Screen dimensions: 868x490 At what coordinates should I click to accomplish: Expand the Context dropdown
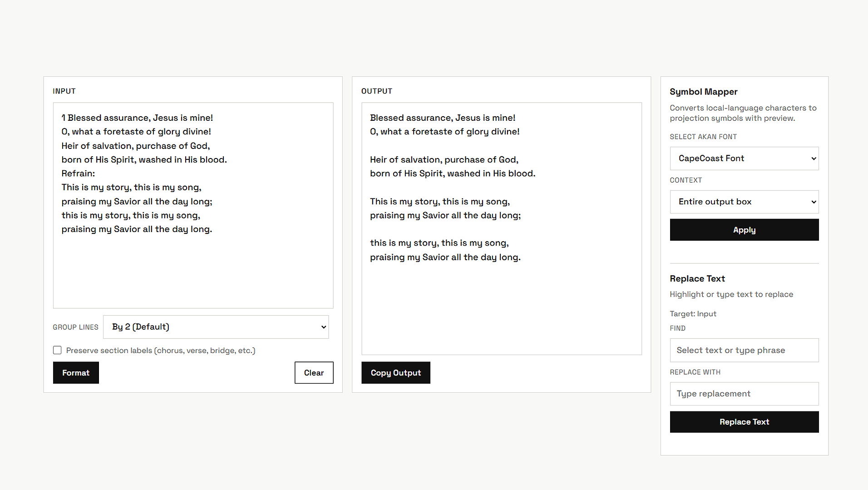click(x=744, y=202)
